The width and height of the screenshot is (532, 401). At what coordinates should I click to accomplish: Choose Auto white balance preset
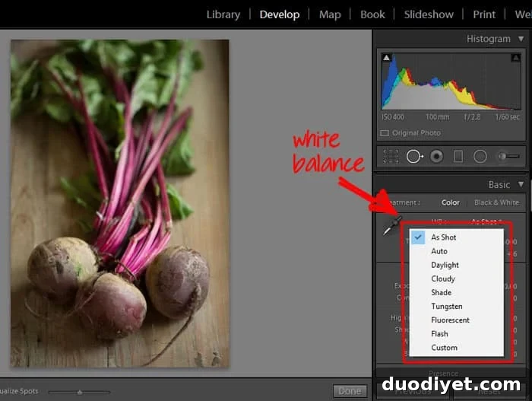[456, 251]
